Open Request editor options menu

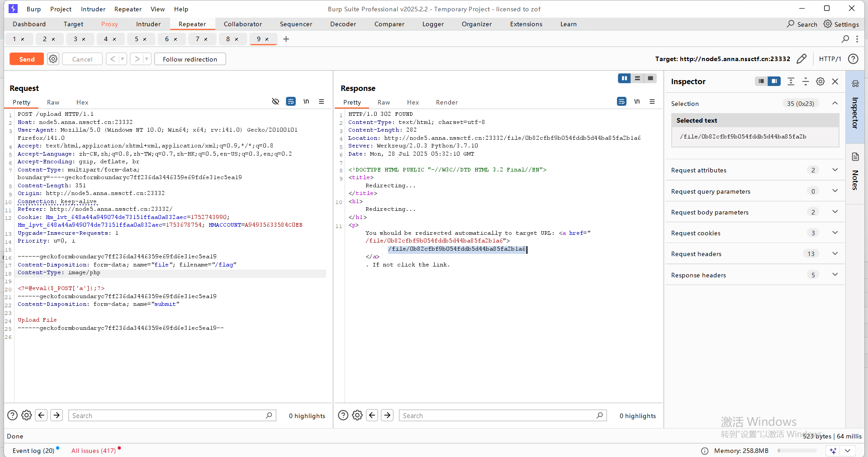point(322,101)
